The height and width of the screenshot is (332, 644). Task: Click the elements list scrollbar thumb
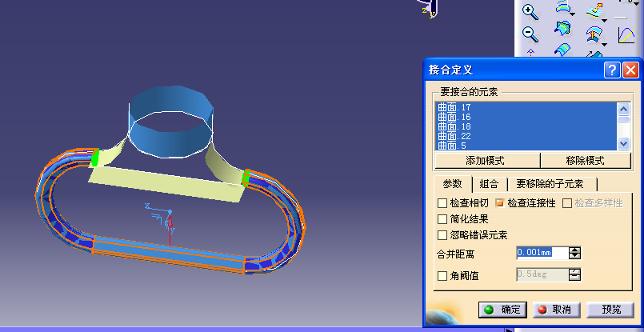coord(623,119)
